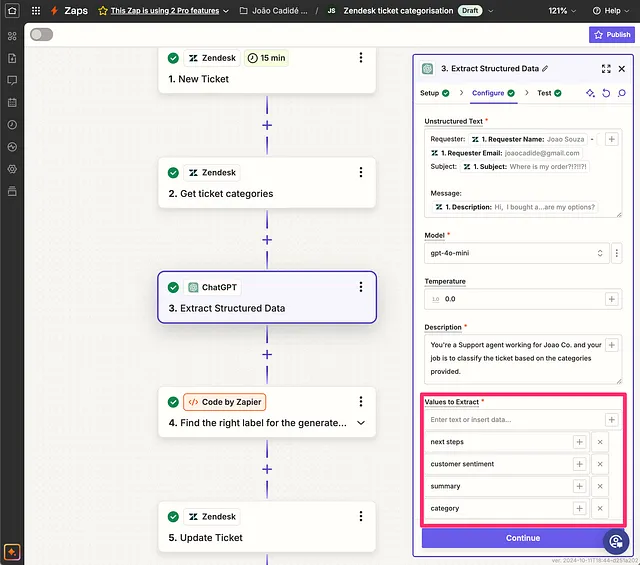
Task: Open the Pro features dropdown
Action: click(x=226, y=11)
